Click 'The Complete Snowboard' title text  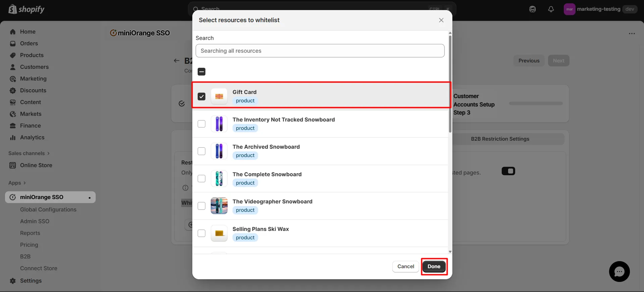(267, 174)
